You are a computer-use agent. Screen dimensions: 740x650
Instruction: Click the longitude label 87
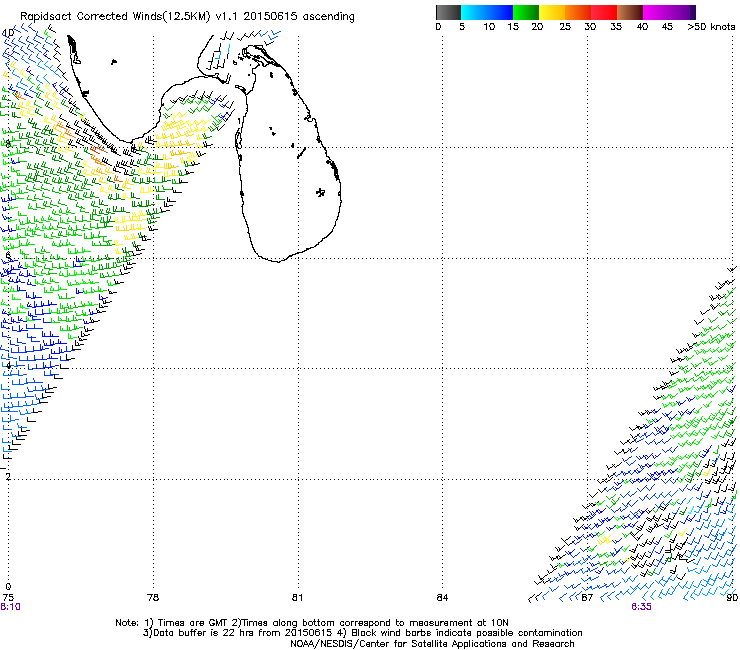point(587,598)
